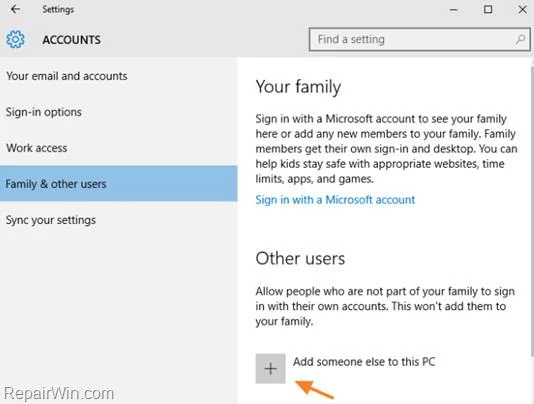Click the Your family heading

[x=298, y=87]
